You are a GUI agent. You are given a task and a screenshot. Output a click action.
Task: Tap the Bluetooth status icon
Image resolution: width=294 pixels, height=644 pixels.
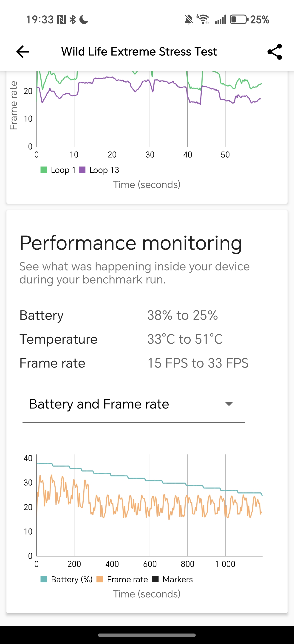coord(73,20)
